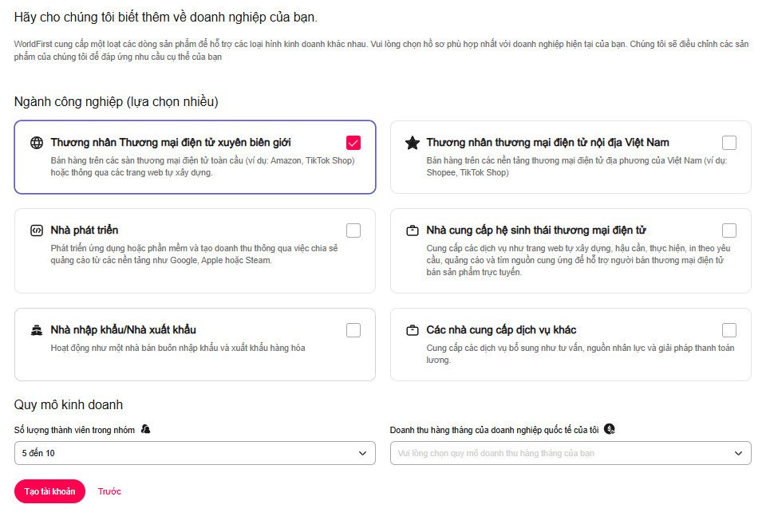The image size is (766, 532).
Task: Check the Vietnam domestic e-commerce merchant checkbox
Action: click(x=728, y=143)
